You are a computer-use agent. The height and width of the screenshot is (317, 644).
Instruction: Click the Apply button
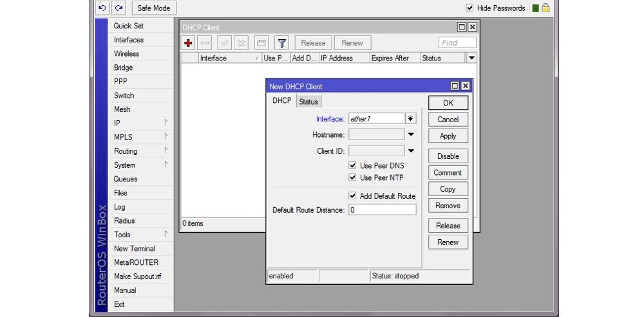tap(448, 136)
